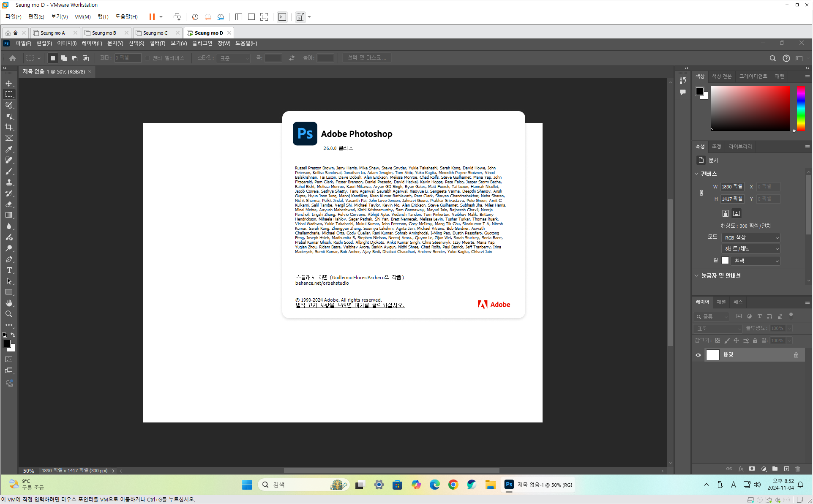This screenshot has width=813, height=504.
Task: Toggle width and height link icon
Action: click(701, 193)
